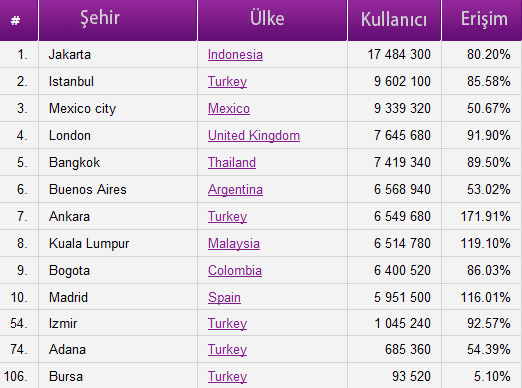The height and width of the screenshot is (388, 522).
Task: Click the Turkey link in Istanbul row
Action: pyautogui.click(x=227, y=82)
